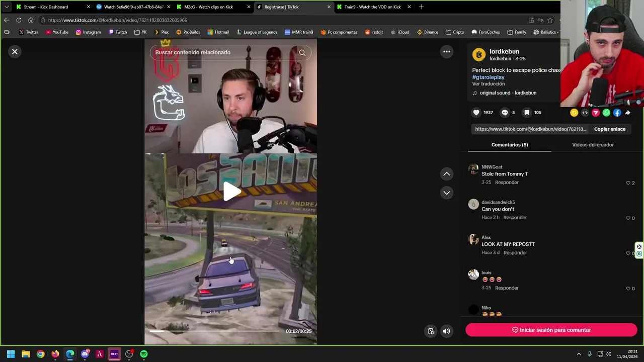Open the lordkebun username link
Image resolution: width=644 pixels, height=362 pixels.
[x=504, y=51]
